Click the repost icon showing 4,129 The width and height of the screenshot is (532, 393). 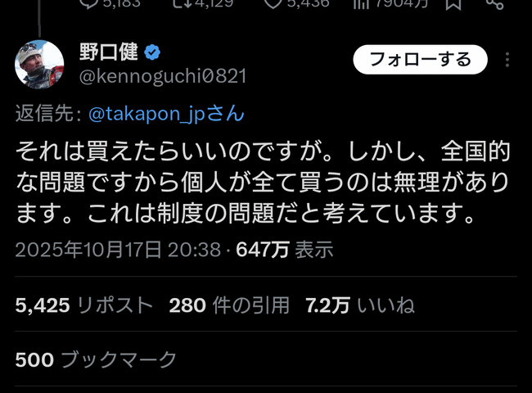[x=180, y=2]
